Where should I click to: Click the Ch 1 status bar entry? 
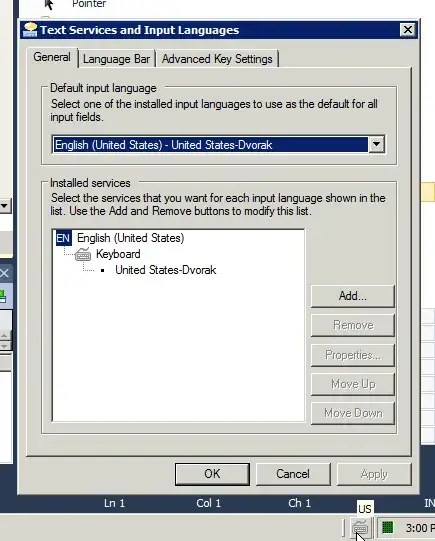[x=299, y=503]
